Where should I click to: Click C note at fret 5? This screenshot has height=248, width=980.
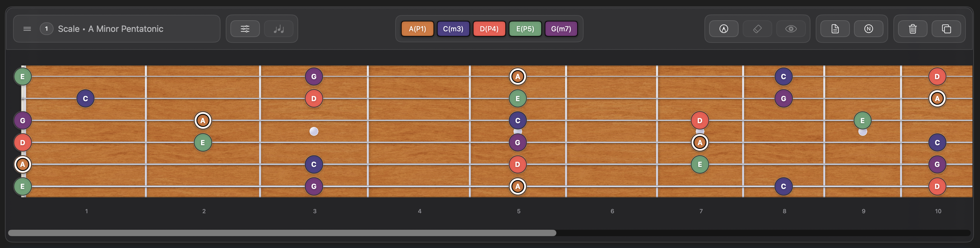pos(518,121)
